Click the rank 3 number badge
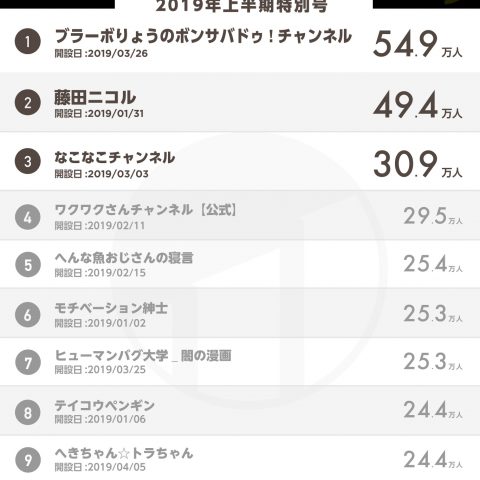This screenshot has width=480, height=480. (28, 161)
